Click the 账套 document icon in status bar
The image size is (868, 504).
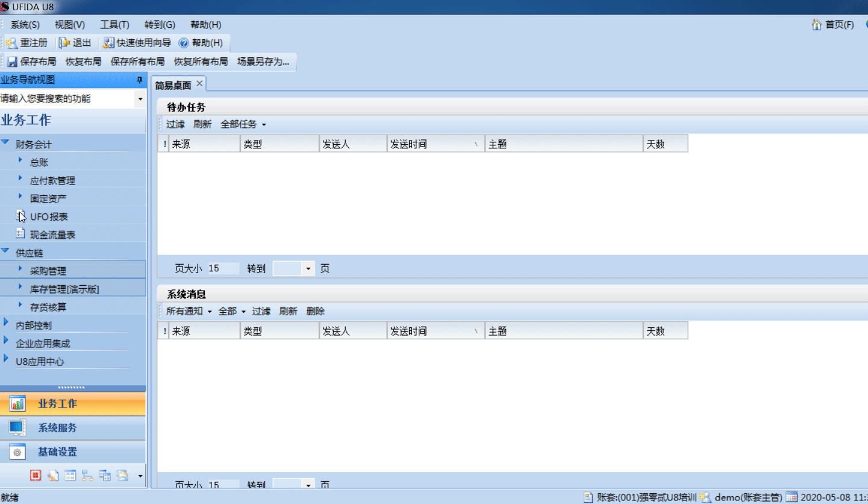[x=589, y=497]
